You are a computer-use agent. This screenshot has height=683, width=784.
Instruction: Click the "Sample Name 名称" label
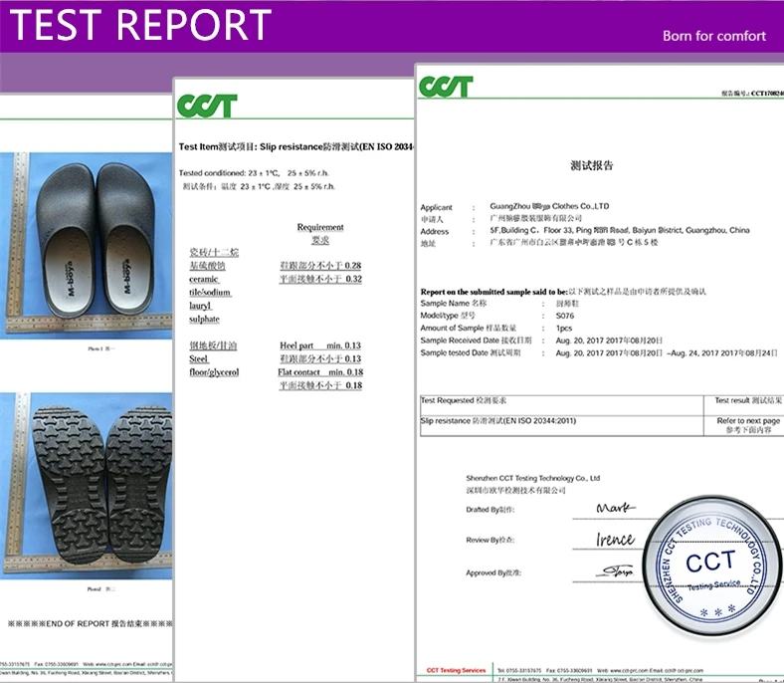pyautogui.click(x=454, y=304)
